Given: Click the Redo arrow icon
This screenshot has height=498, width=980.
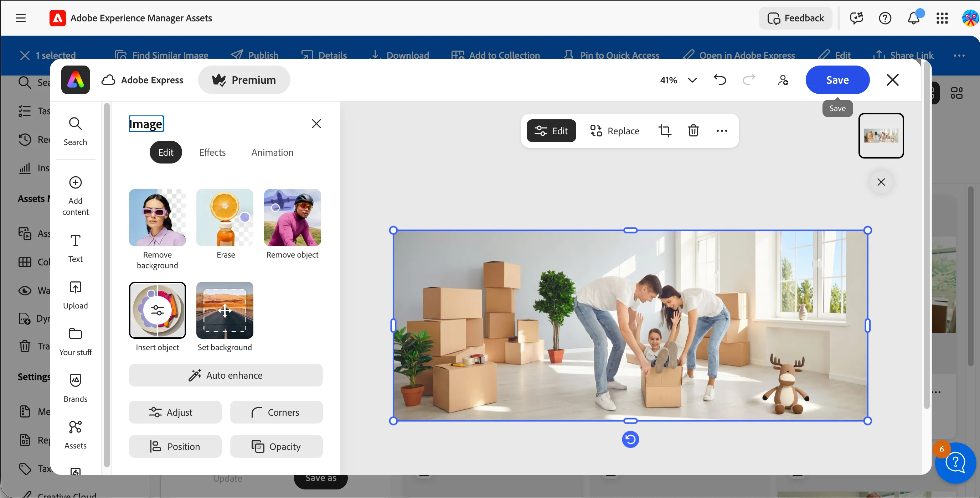Looking at the screenshot, I should tap(749, 80).
